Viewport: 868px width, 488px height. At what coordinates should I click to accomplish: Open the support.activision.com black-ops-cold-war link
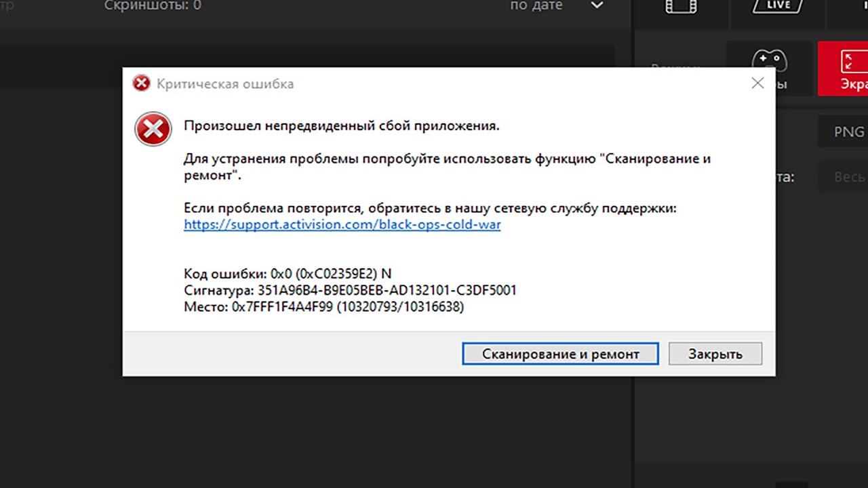342,224
